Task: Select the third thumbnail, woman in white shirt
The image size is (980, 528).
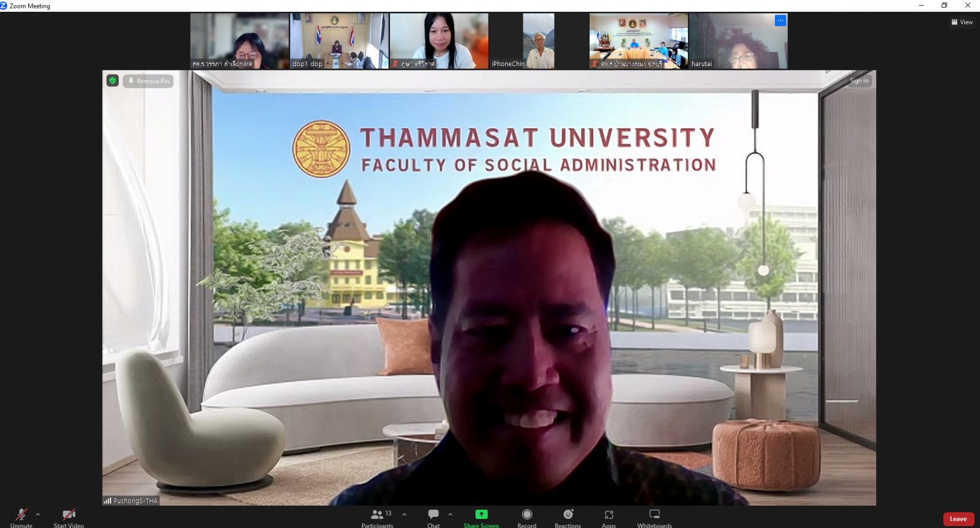Action: point(439,41)
